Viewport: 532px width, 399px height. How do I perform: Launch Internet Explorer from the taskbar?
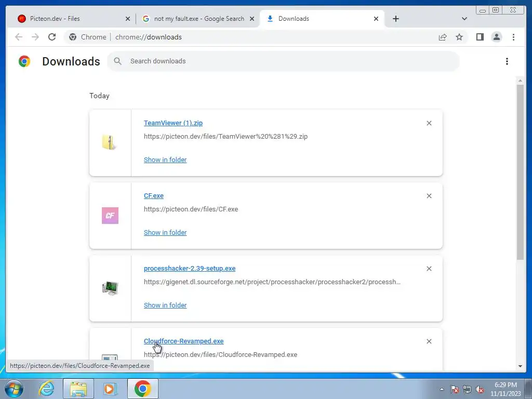pyautogui.click(x=46, y=389)
